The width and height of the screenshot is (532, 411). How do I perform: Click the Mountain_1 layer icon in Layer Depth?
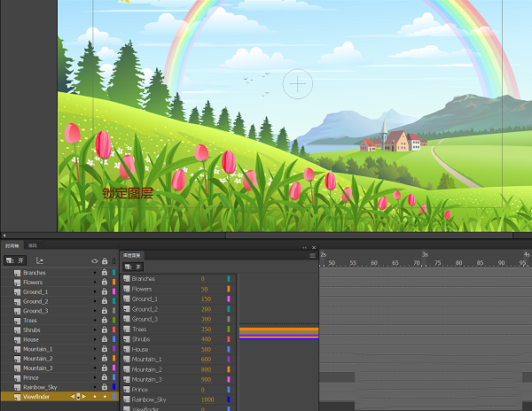127,360
